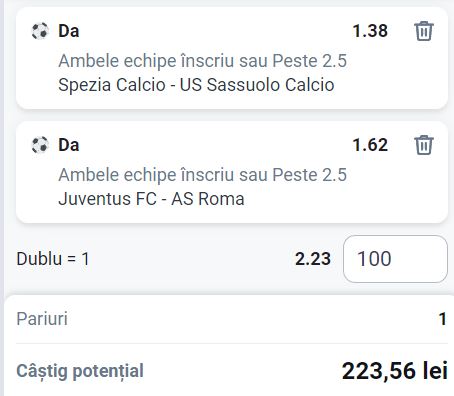Click the Pariuri row label
This screenshot has height=396, width=454.
[42, 319]
